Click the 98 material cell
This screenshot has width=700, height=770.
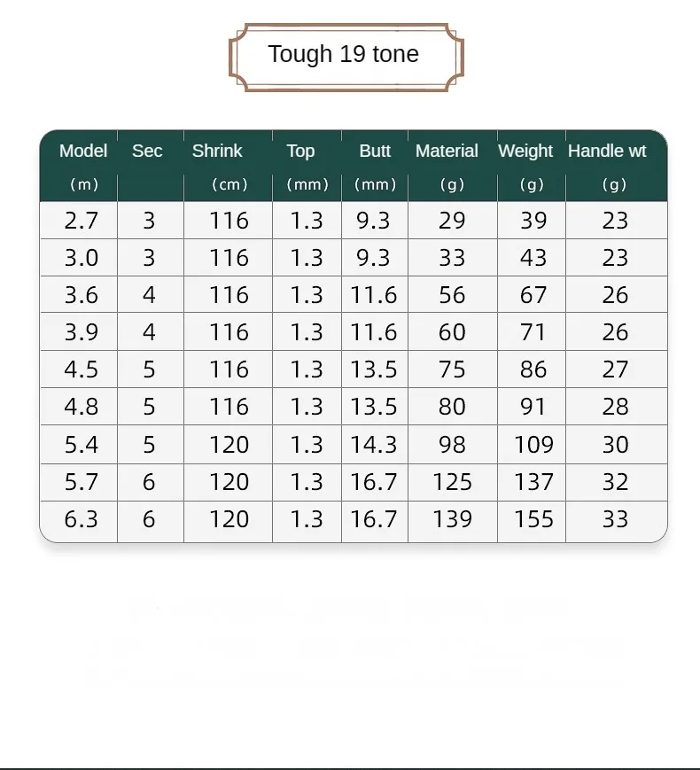coord(452,445)
